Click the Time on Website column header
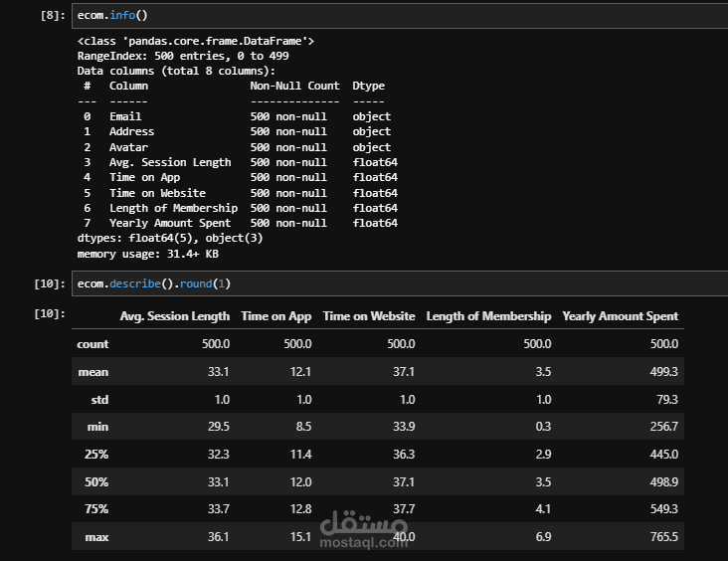728x561 pixels. (x=369, y=316)
